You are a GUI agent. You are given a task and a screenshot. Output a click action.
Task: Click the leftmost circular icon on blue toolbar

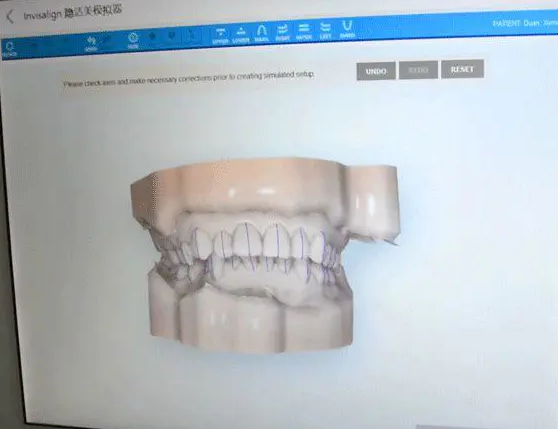pyautogui.click(x=10, y=49)
